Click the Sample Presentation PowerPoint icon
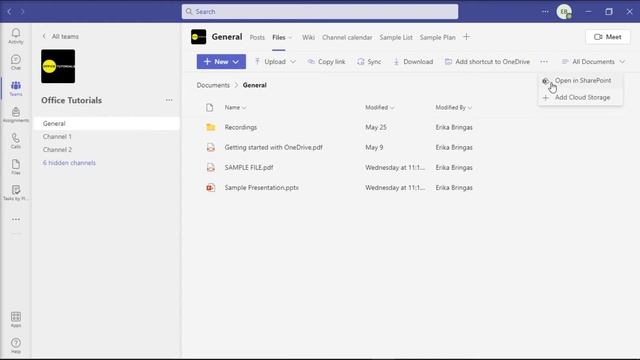 coord(211,188)
